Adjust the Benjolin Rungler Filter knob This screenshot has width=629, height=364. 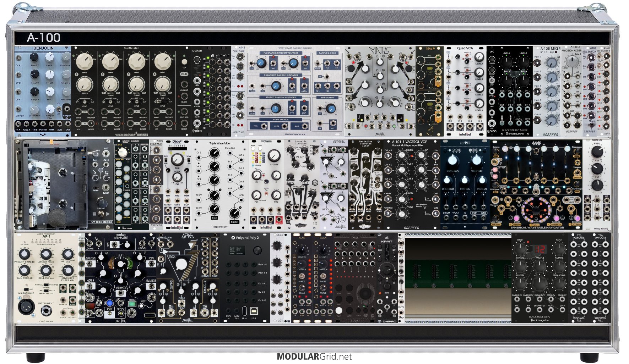coord(49,109)
